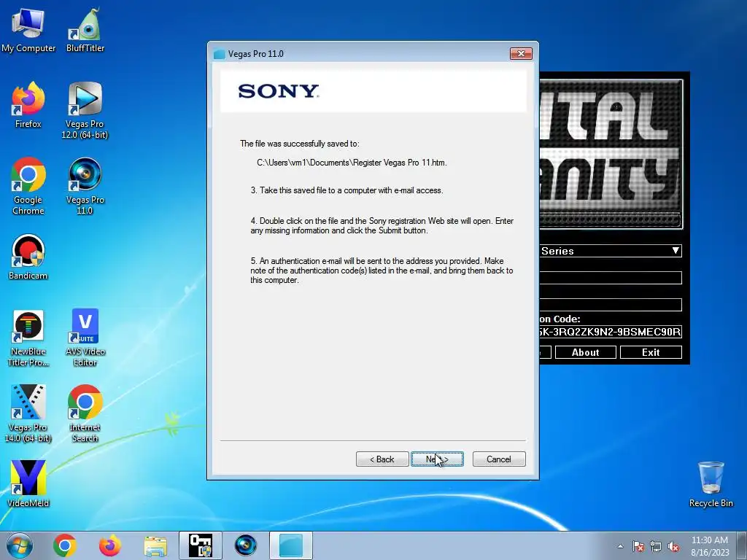747x560 pixels.
Task: Click the saved file path text
Action: click(352, 163)
